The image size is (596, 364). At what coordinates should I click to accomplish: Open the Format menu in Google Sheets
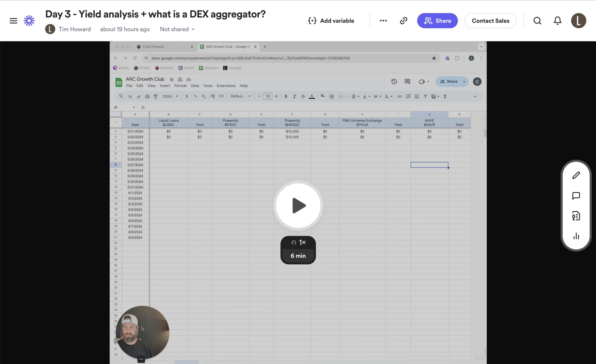[x=180, y=86]
